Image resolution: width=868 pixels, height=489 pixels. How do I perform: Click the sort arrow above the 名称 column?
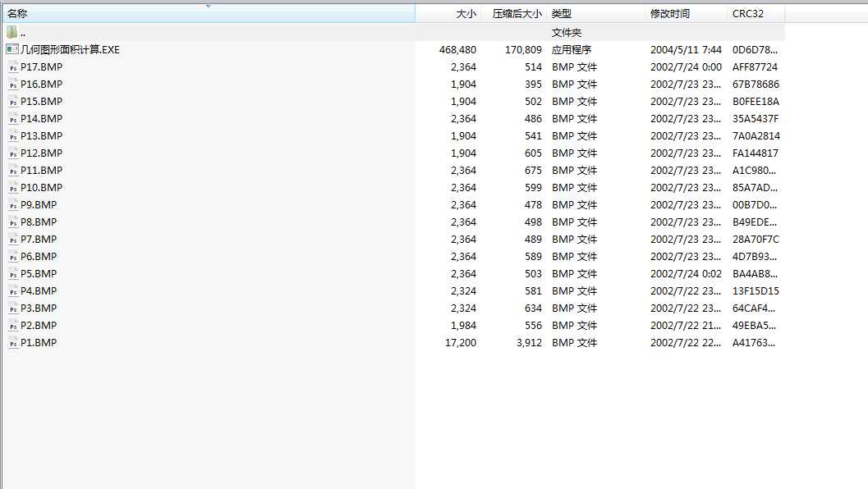pos(209,6)
